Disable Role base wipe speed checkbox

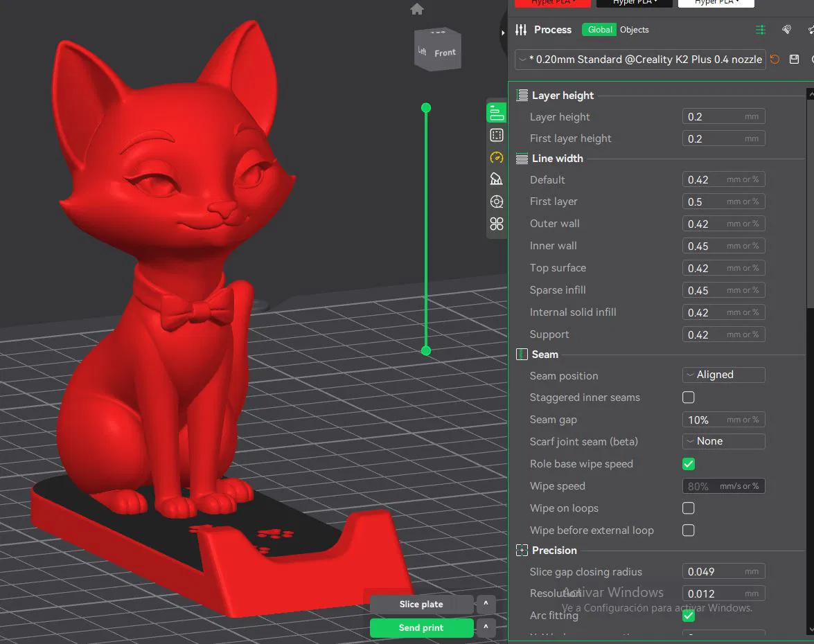[x=689, y=464]
